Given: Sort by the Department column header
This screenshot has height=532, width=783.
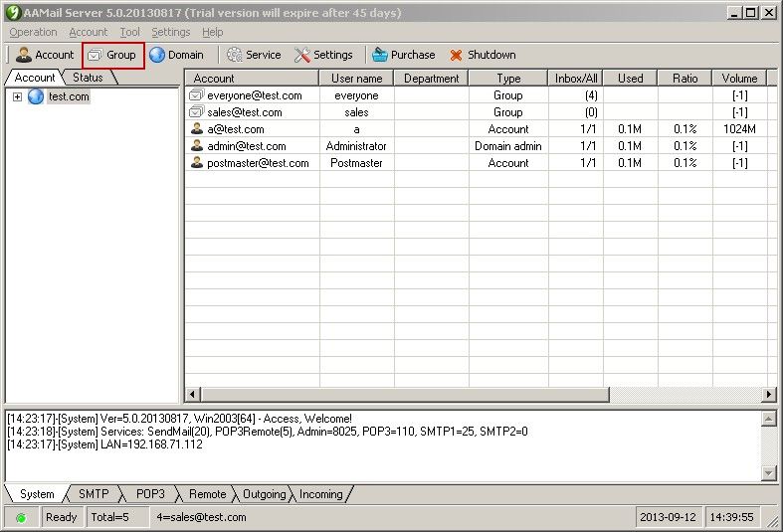Looking at the screenshot, I should 432,79.
